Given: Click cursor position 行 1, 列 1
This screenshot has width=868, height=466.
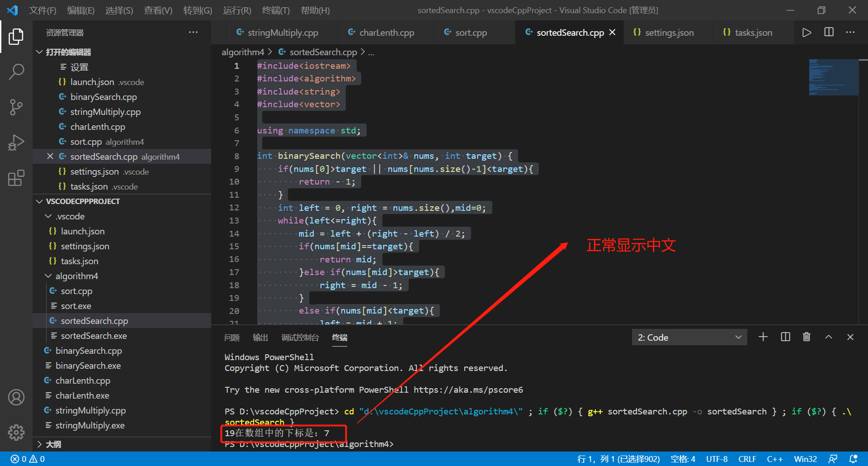Looking at the screenshot, I should (618, 459).
